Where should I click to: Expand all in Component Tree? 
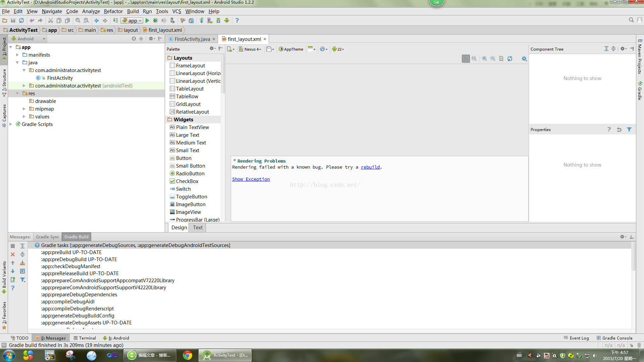(x=606, y=49)
